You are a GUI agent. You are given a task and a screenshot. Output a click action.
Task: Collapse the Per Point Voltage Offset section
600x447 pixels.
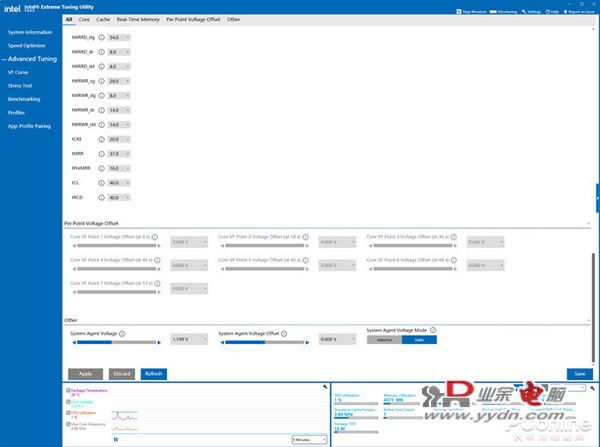(x=589, y=224)
